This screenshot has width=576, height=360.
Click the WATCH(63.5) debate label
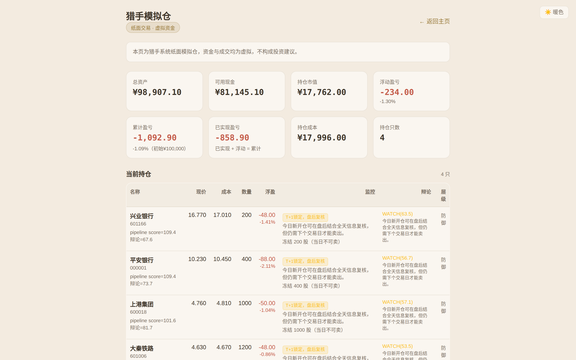[397, 214]
